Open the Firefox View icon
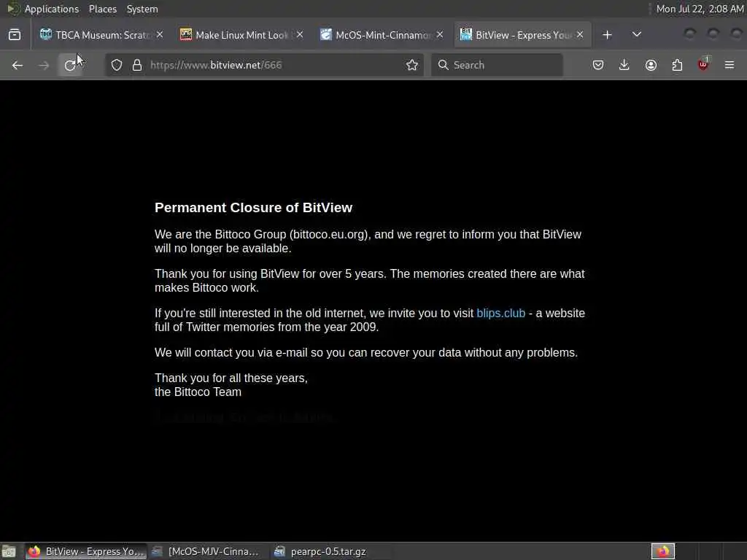 click(15, 35)
